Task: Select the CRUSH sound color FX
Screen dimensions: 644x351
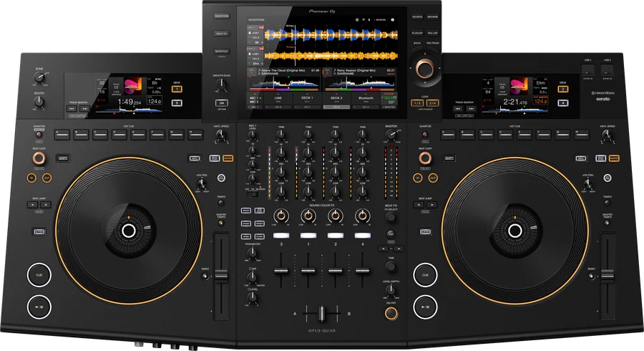Action: tap(246, 223)
